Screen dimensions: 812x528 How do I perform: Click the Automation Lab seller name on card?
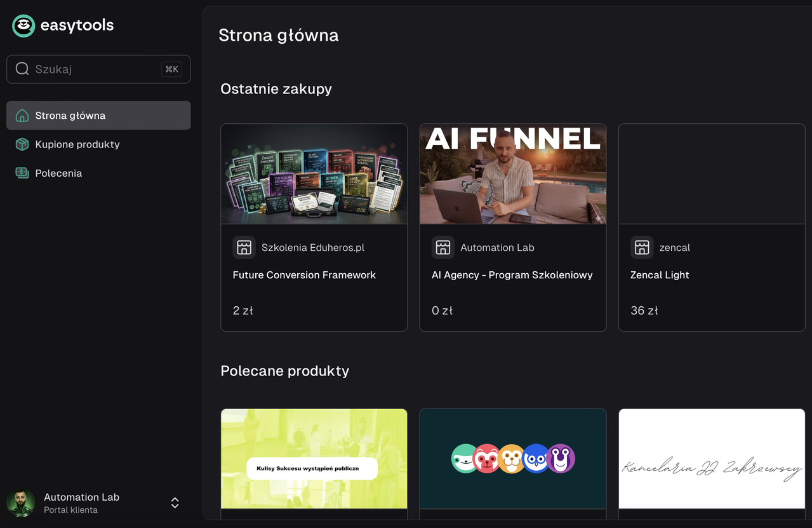[x=497, y=248]
